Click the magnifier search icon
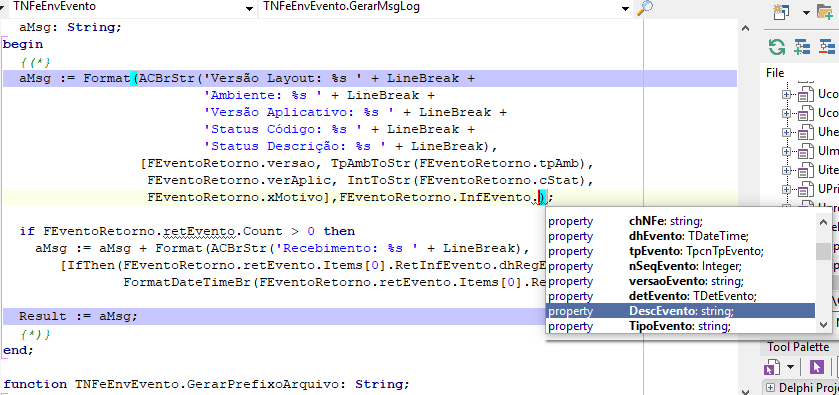 coord(646,7)
